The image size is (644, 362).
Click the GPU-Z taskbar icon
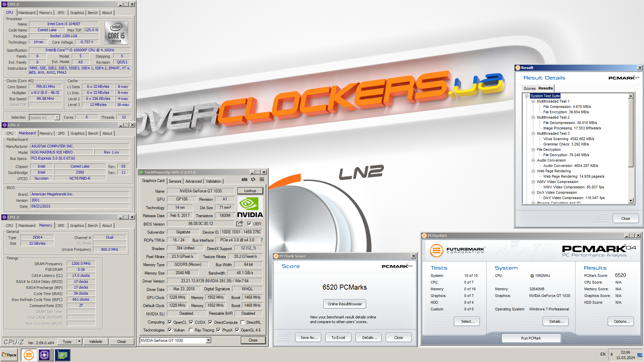click(62, 355)
